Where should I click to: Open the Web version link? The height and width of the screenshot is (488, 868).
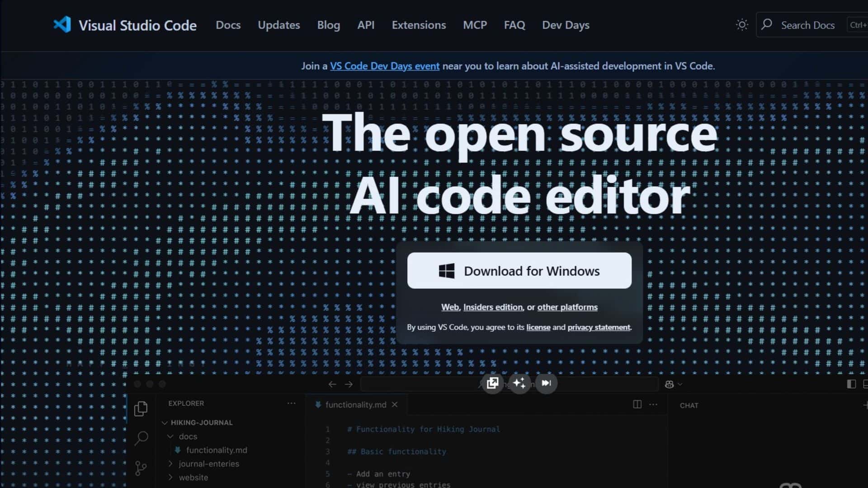[450, 307]
